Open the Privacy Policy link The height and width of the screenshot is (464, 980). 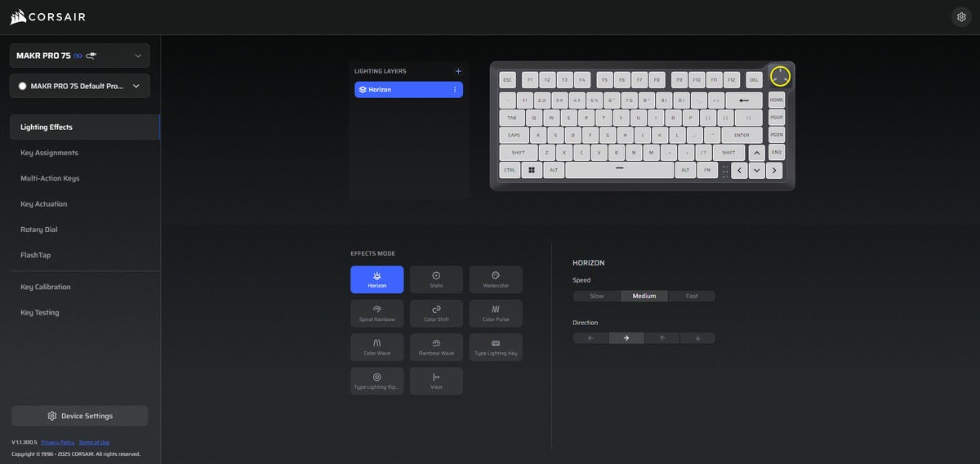58,442
